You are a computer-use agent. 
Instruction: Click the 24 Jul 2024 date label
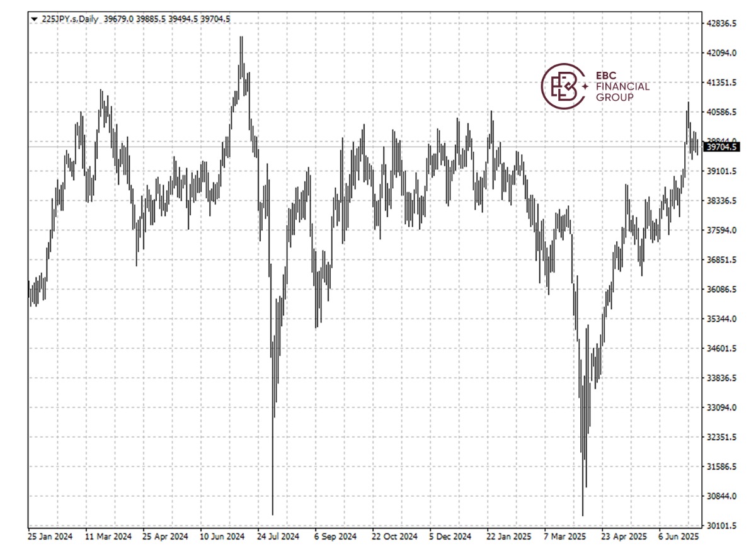click(279, 537)
